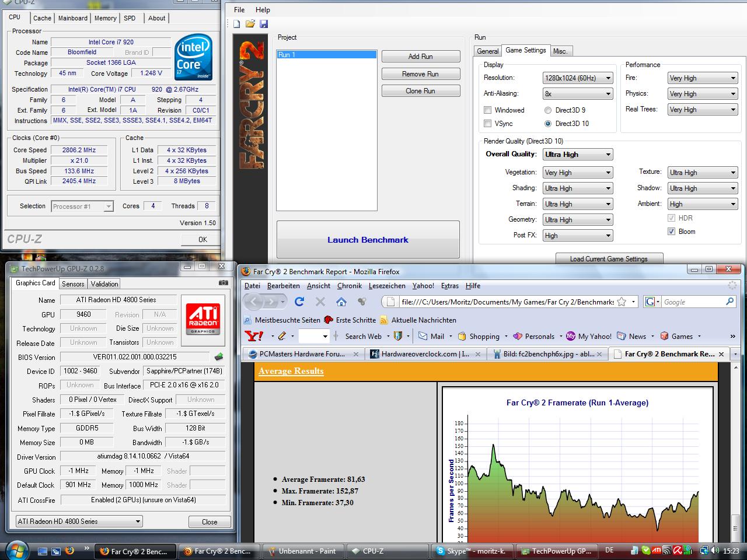
Task: Switch to the GPU-Z Sensors tab
Action: (73, 284)
